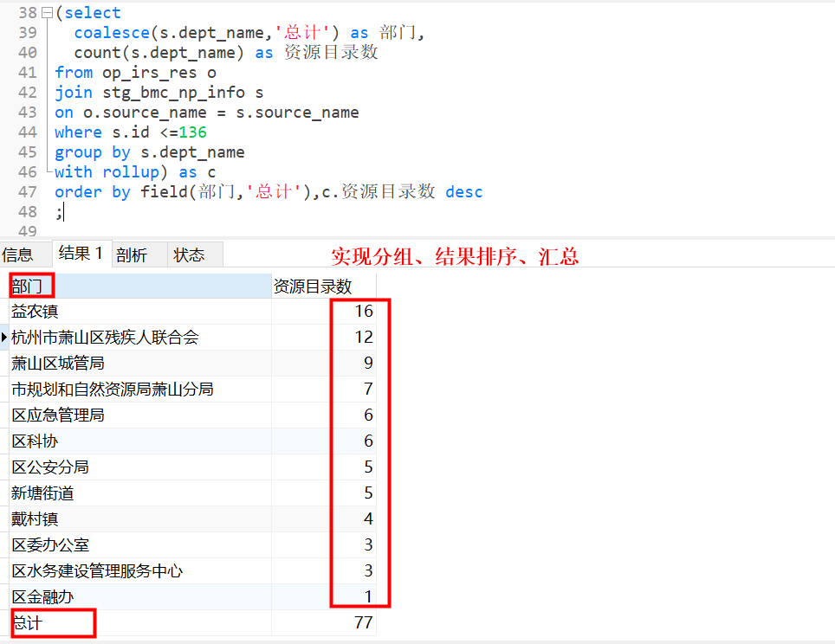Select the 杭州市萧山区残疾人联合会 cell
This screenshot has width=835, height=644.
click(x=140, y=338)
